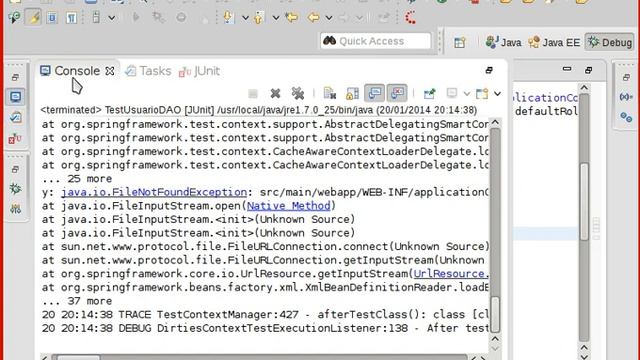The image size is (640, 360).
Task: Click the Open Perspective icon
Action: pyautogui.click(x=460, y=42)
